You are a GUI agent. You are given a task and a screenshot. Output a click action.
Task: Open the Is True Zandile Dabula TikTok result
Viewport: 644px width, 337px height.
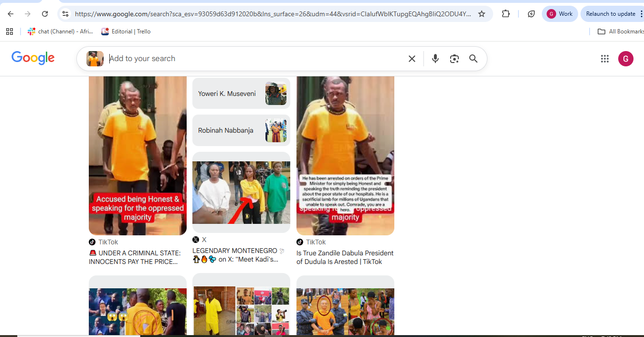click(x=345, y=257)
